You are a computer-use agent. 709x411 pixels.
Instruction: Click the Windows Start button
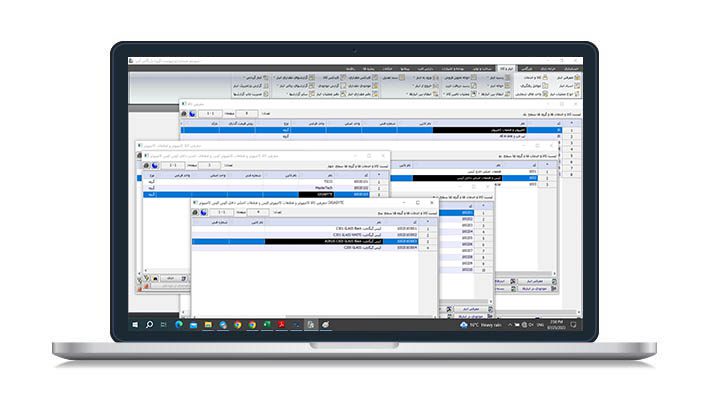click(x=134, y=325)
